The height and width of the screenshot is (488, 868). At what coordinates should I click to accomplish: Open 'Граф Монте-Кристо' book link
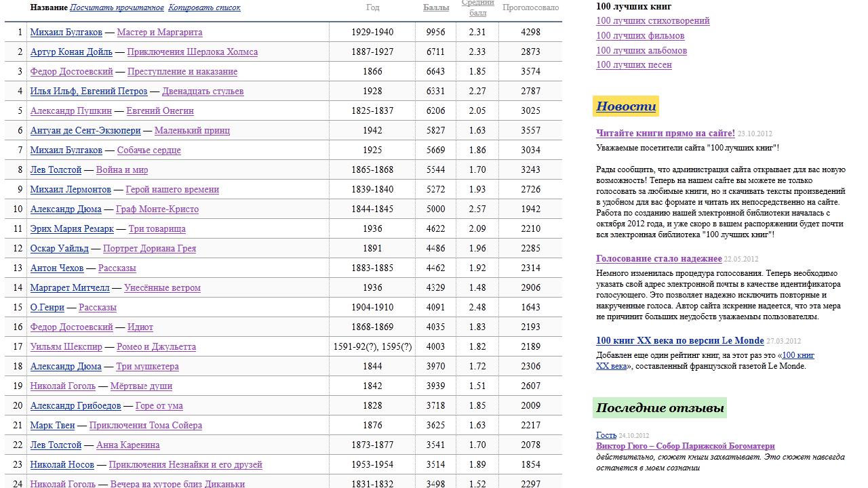point(157,209)
